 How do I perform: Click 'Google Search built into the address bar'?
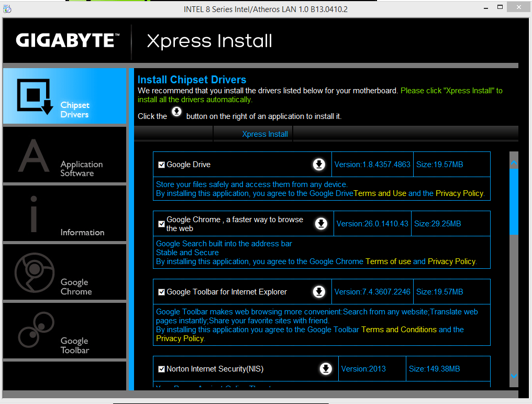224,244
